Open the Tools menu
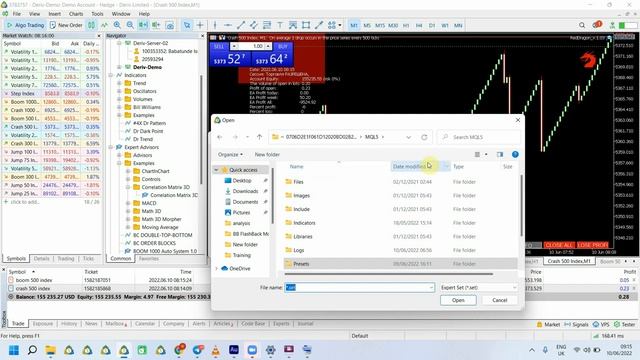The height and width of the screenshot is (360, 640). point(97,14)
